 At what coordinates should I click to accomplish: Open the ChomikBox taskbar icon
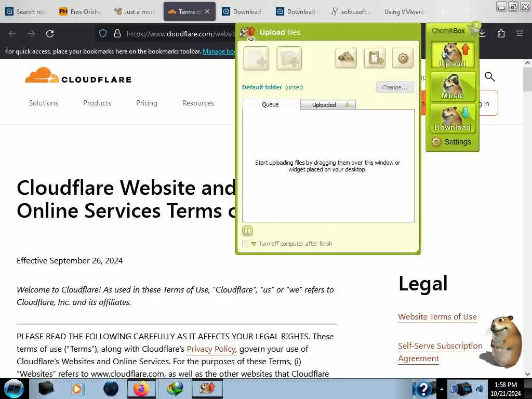[207, 389]
